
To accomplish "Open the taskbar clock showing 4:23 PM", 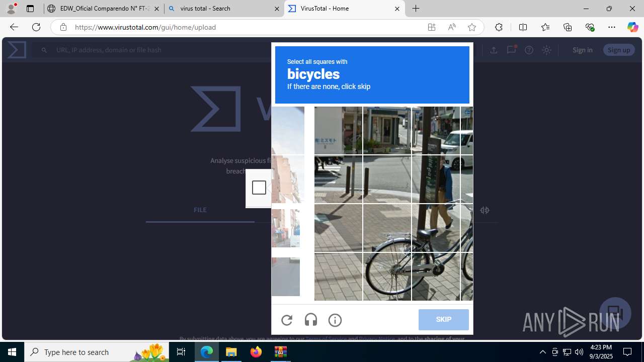I will tap(601, 352).
